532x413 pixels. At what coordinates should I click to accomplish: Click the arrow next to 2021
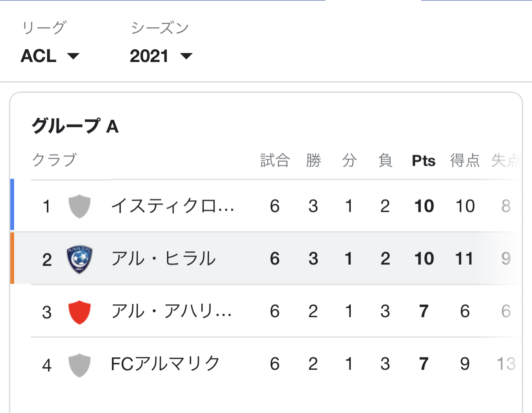pos(186,56)
